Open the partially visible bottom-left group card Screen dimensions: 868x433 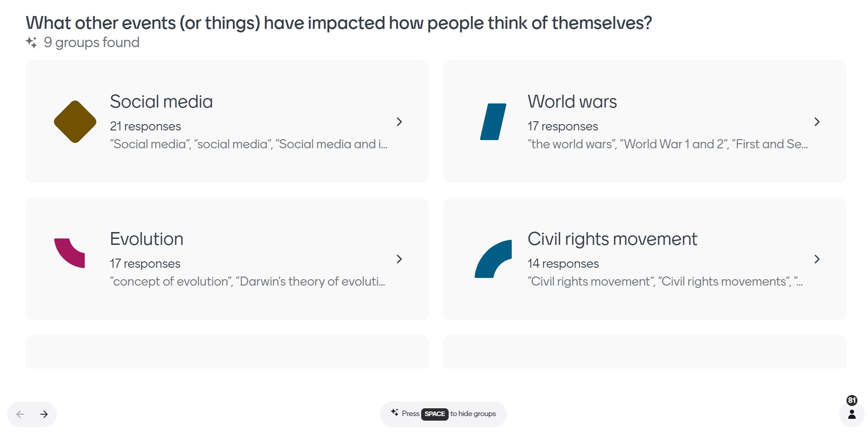tap(227, 352)
